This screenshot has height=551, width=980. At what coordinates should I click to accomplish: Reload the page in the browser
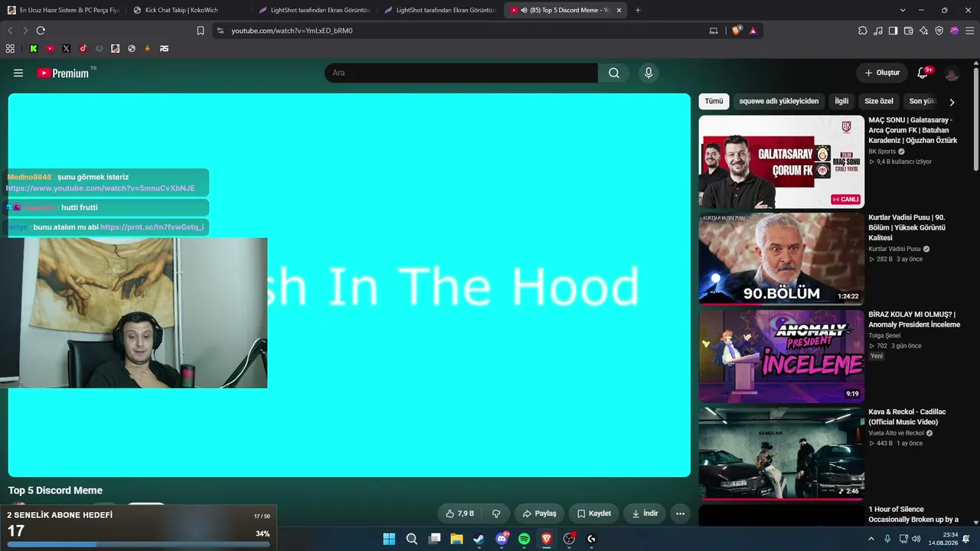(x=41, y=31)
